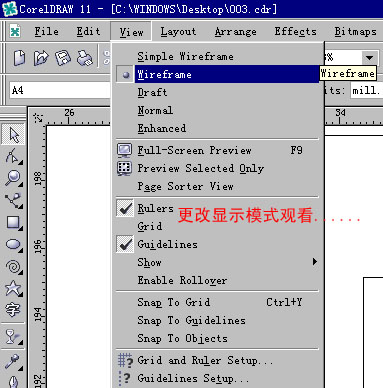383x388 pixels.
Task: Pick the Spiral tool
Action: pyautogui.click(x=13, y=267)
